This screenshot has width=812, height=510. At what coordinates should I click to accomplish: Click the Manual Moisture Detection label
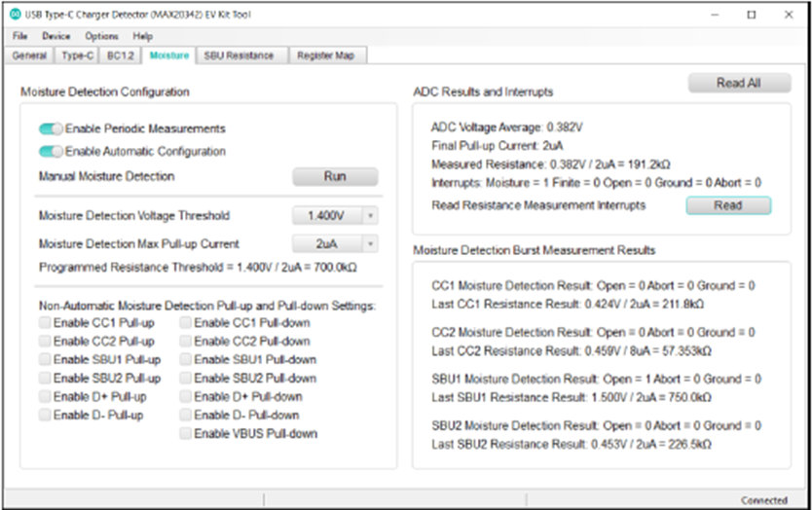[x=107, y=176]
